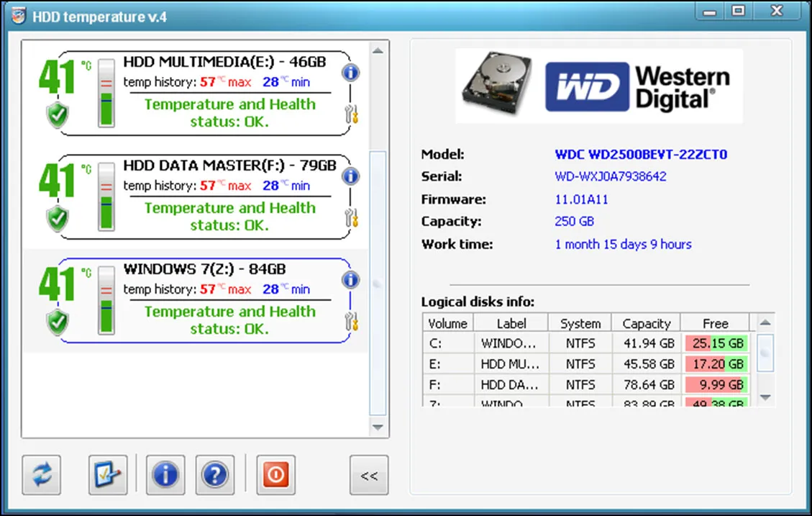
Task: Open the settings panel
Action: click(106, 474)
